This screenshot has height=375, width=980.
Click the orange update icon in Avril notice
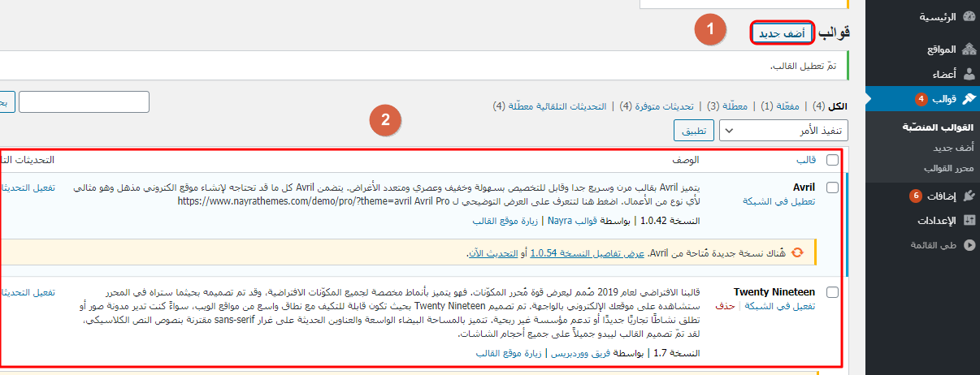[797, 252]
